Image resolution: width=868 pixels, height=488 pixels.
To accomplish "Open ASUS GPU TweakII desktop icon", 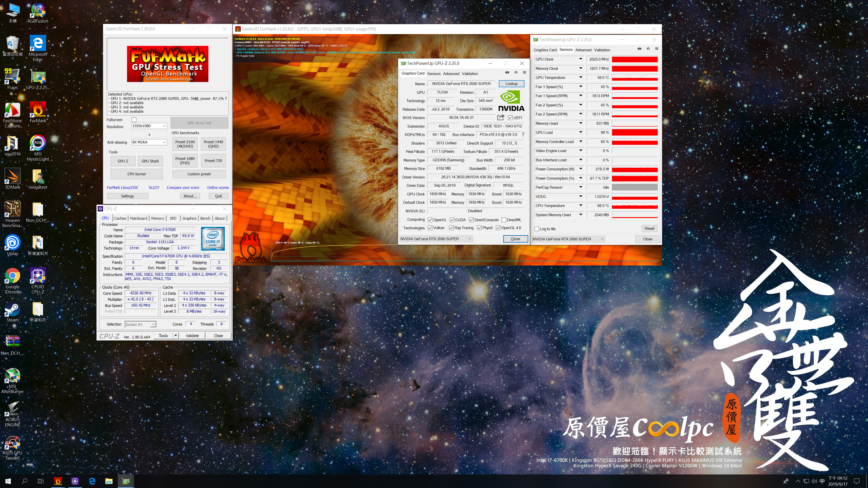I will coord(12,448).
